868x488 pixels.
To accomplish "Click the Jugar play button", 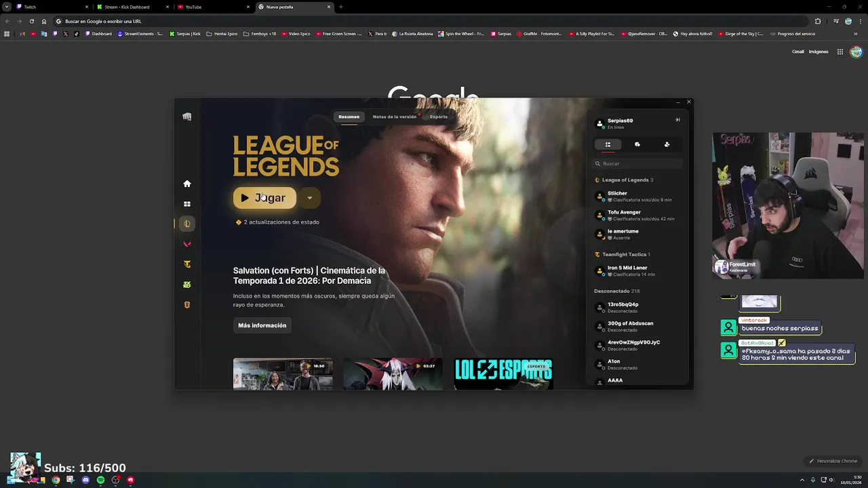I will [x=264, y=198].
